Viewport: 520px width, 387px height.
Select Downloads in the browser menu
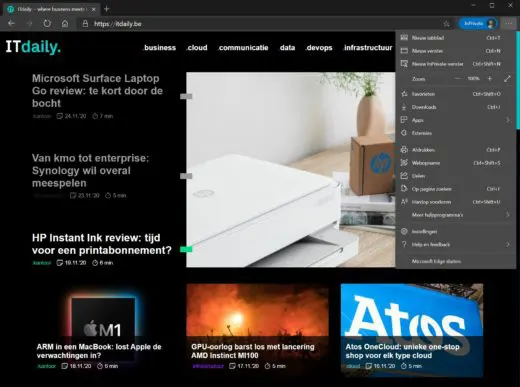[x=455, y=107]
